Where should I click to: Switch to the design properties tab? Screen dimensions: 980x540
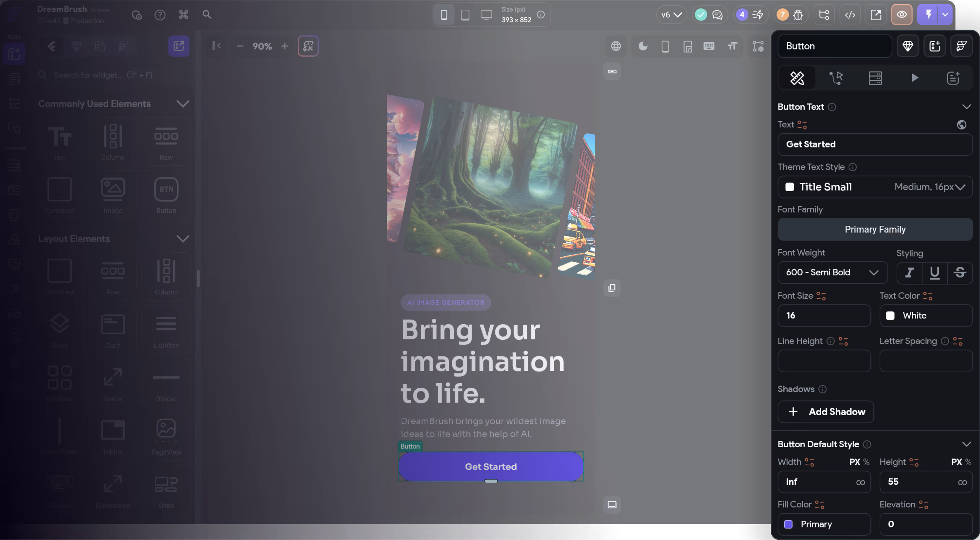(x=797, y=78)
